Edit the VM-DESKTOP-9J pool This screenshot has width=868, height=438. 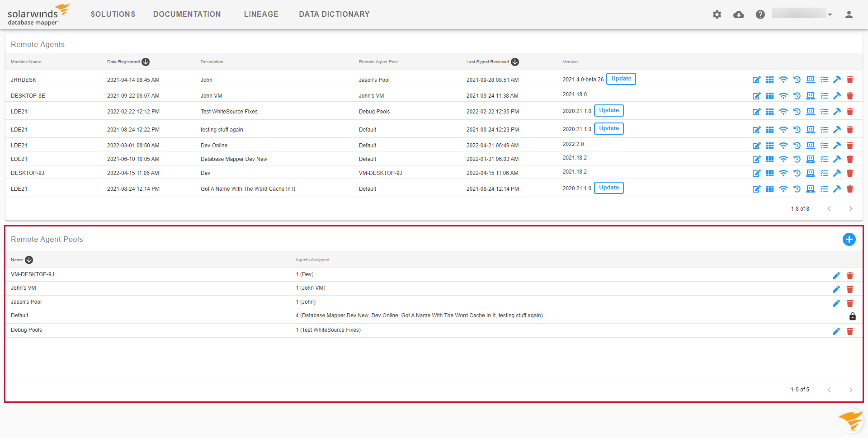click(836, 276)
